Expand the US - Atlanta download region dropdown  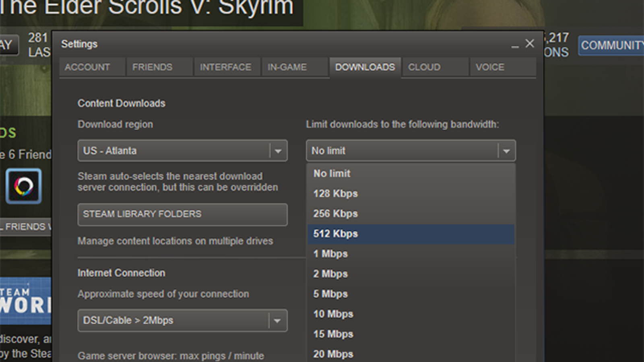coord(182,151)
